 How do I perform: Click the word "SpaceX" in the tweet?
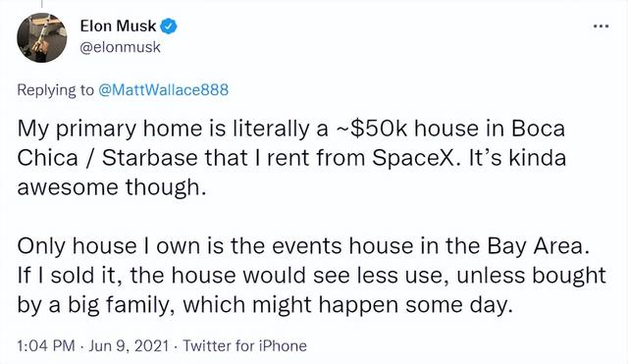tap(414, 158)
